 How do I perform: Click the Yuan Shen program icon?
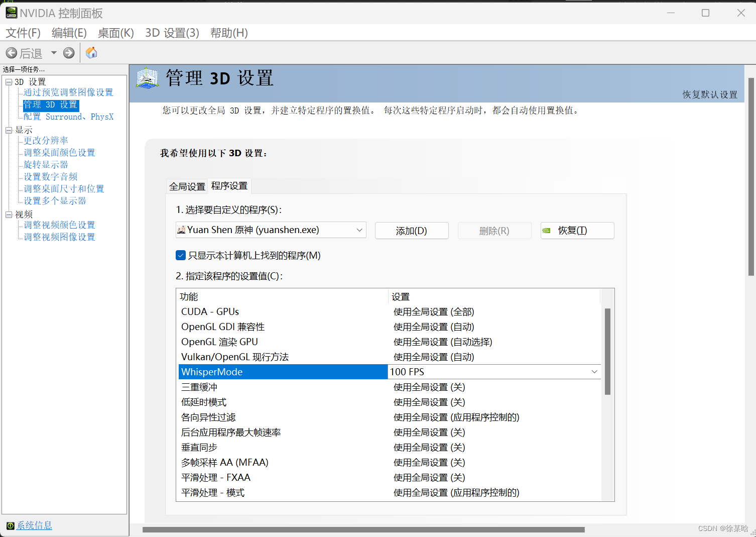pos(181,230)
